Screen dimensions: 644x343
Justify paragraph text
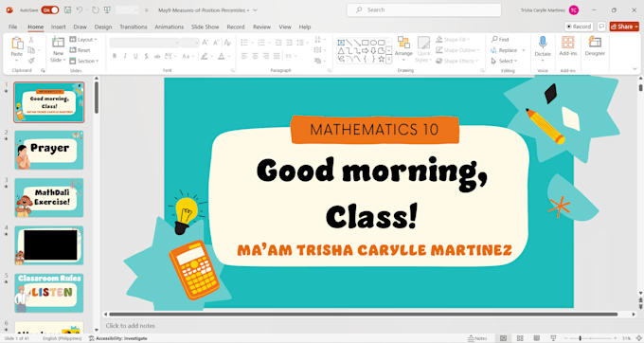click(x=277, y=56)
